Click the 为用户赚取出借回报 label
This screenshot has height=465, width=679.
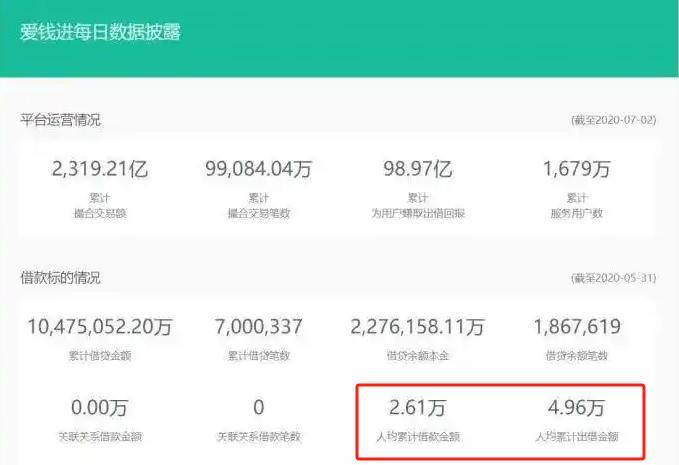coord(417,213)
